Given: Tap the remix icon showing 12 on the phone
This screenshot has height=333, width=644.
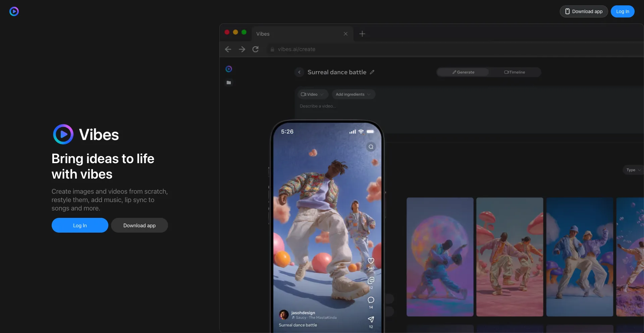Looking at the screenshot, I should coord(371,280).
